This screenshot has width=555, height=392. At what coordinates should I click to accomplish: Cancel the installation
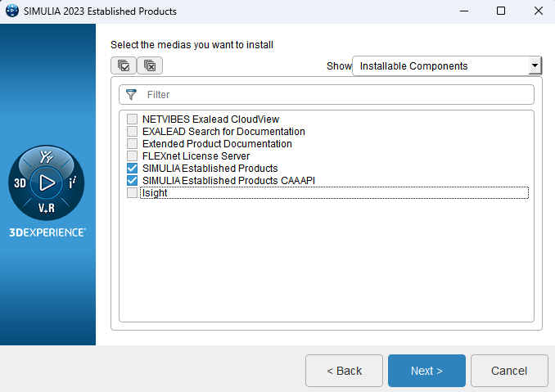pos(509,371)
